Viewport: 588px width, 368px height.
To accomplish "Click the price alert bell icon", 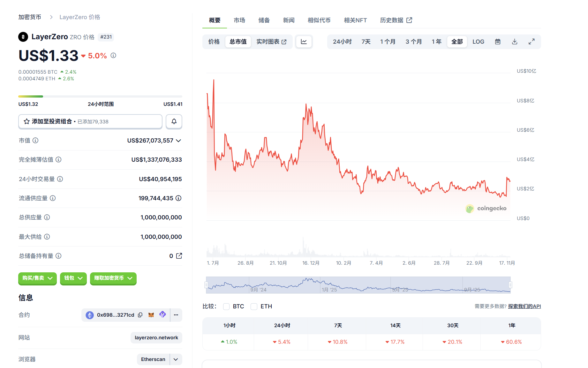I will [174, 121].
